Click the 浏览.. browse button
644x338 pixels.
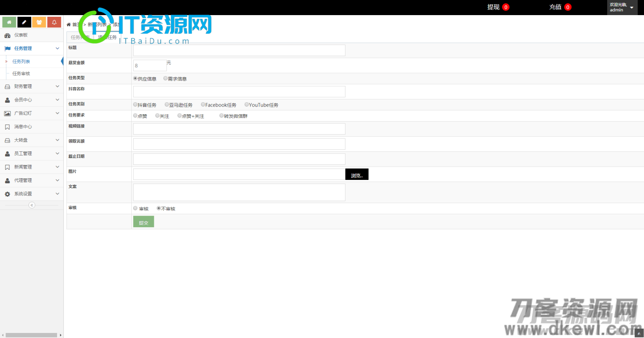point(357,174)
